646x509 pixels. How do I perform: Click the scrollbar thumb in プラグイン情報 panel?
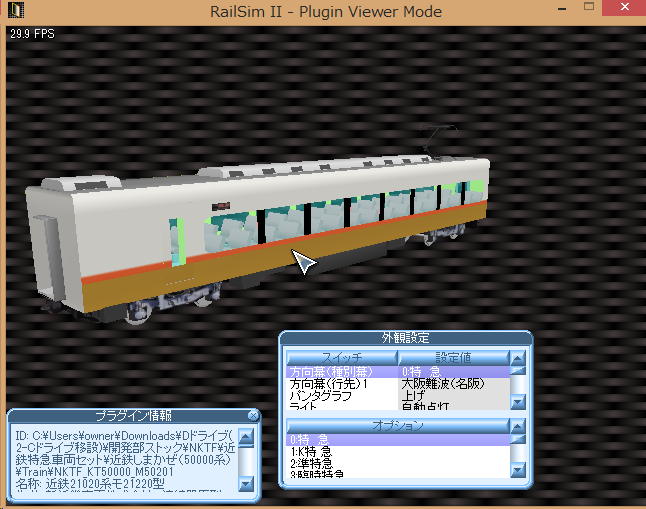coord(246,446)
